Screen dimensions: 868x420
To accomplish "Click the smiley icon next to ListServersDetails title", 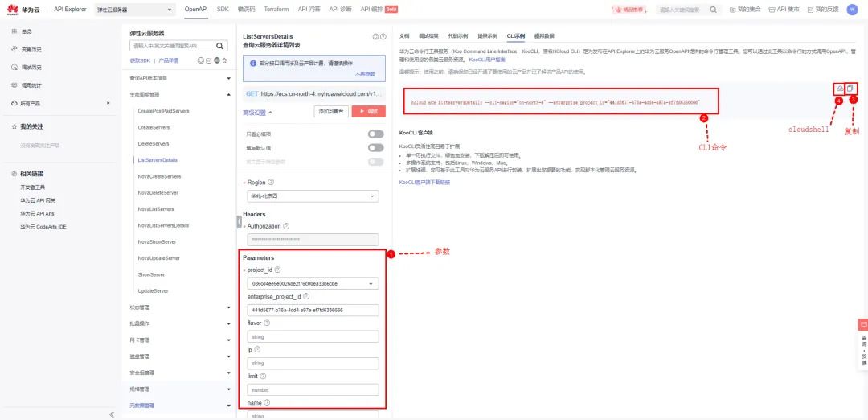I will click(x=375, y=36).
